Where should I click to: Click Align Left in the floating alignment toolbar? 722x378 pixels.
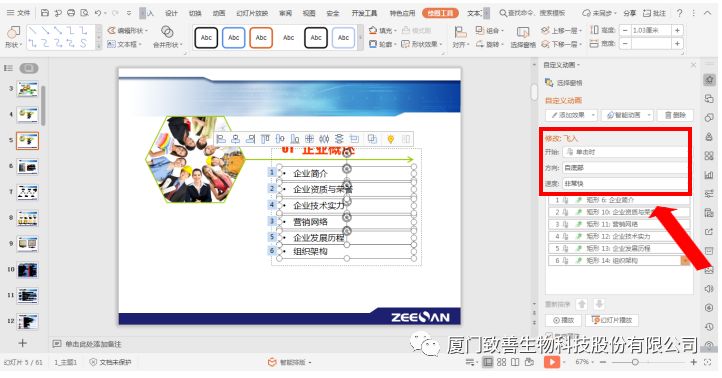[221, 139]
